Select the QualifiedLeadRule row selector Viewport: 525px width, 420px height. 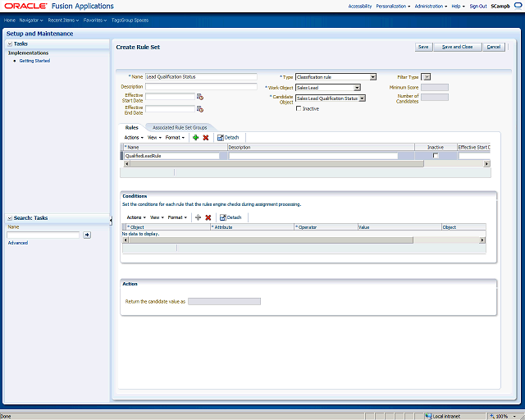(122, 156)
